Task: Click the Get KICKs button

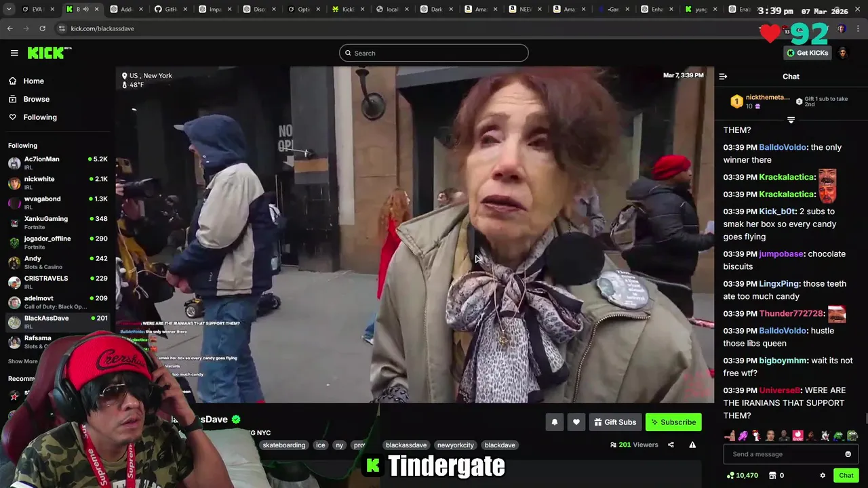Action: pyautogui.click(x=807, y=53)
